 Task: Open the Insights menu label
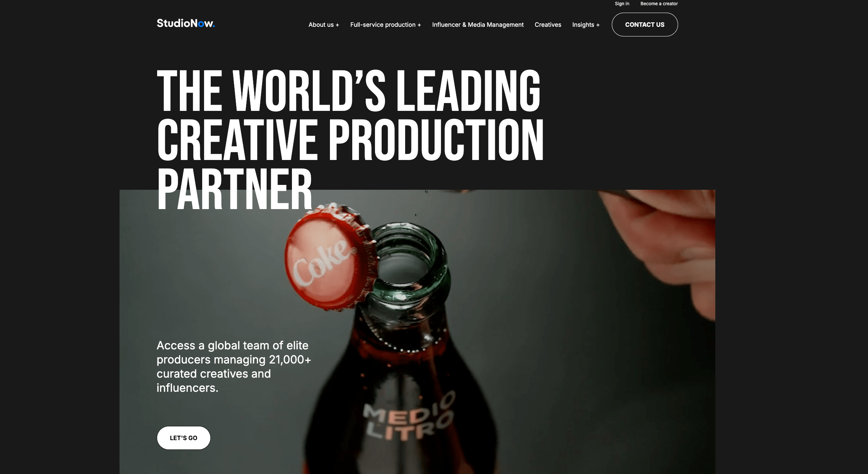583,25
